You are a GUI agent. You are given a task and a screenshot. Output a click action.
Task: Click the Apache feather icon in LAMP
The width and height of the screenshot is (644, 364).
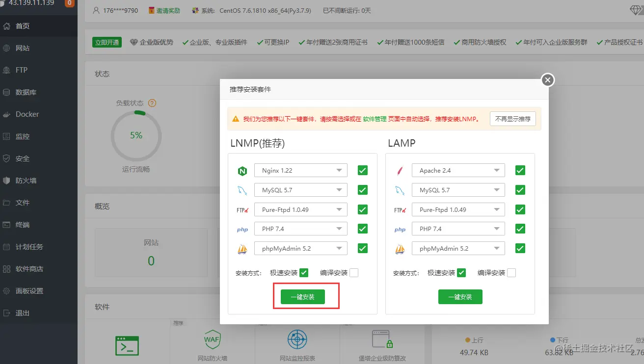coord(400,171)
